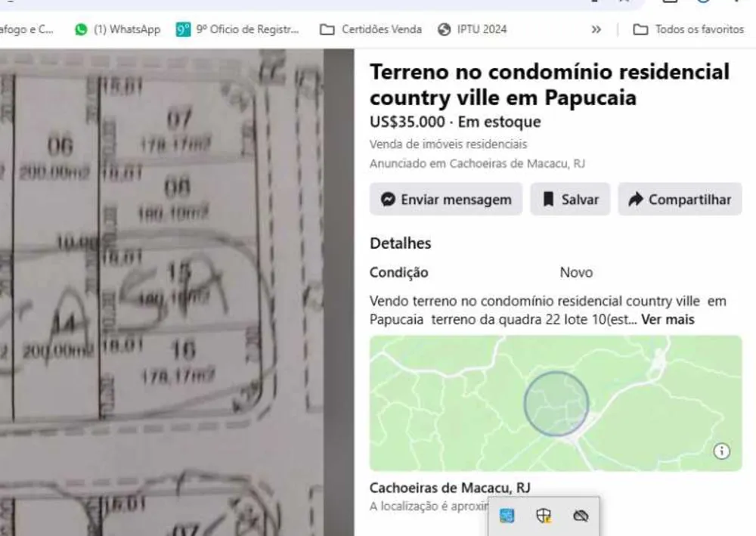
Task: Click the 9º Ofício teal favicon
Action: [183, 29]
